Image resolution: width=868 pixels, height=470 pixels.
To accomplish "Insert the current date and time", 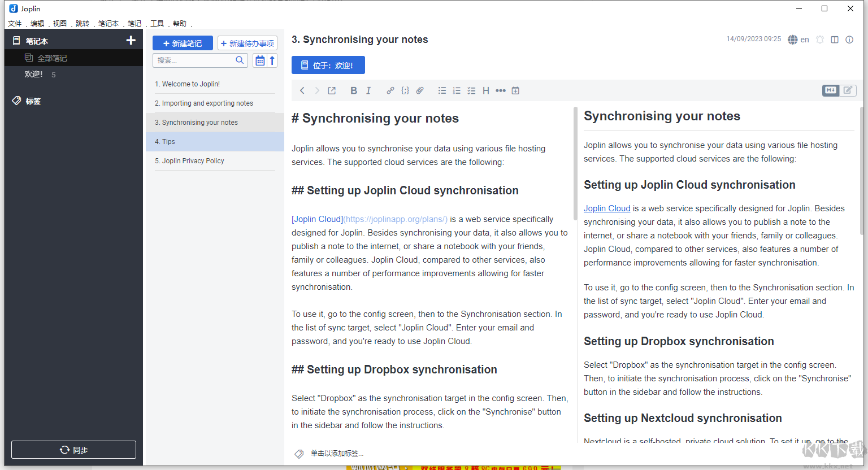I will coord(515,90).
